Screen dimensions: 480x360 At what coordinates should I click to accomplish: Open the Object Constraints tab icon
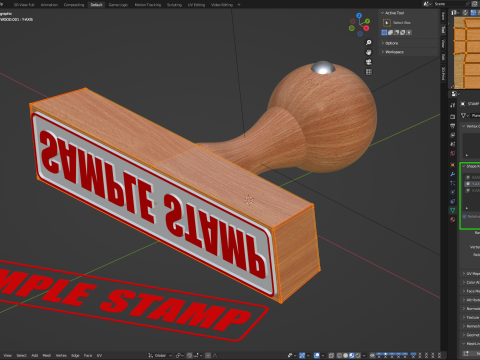click(x=452, y=201)
